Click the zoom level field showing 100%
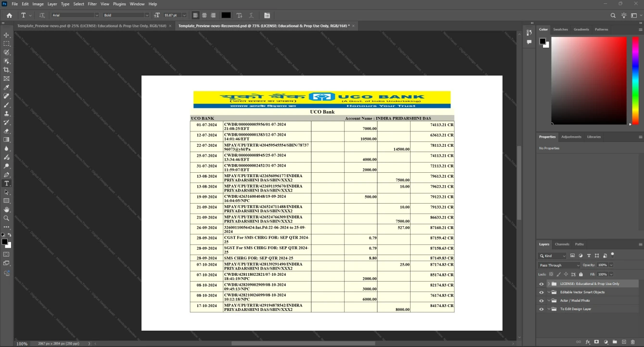This screenshot has height=347, width=644. click(x=22, y=344)
